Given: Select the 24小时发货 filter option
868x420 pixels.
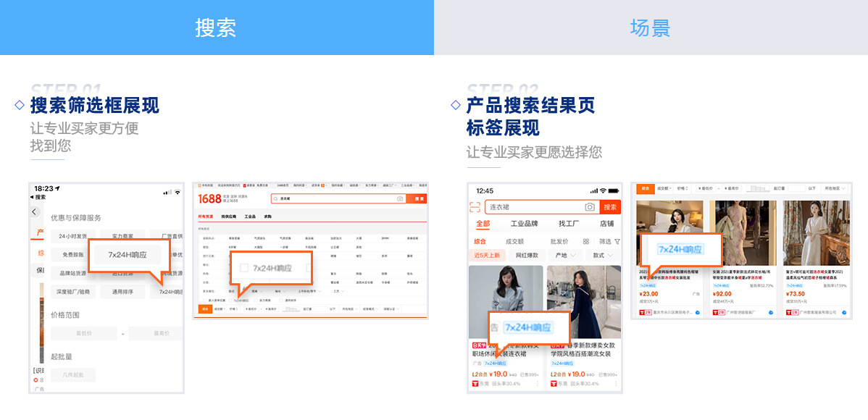Looking at the screenshot, I should click(72, 236).
